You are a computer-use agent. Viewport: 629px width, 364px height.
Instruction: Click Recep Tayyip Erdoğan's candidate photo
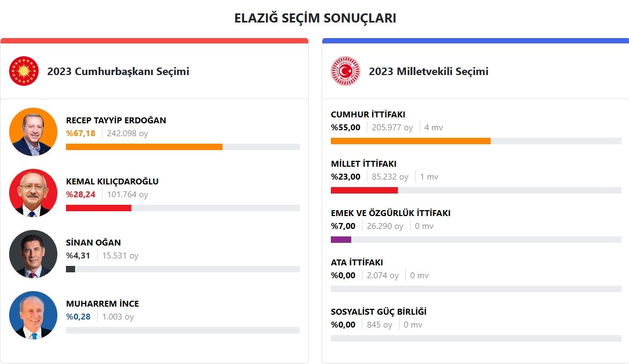(33, 132)
